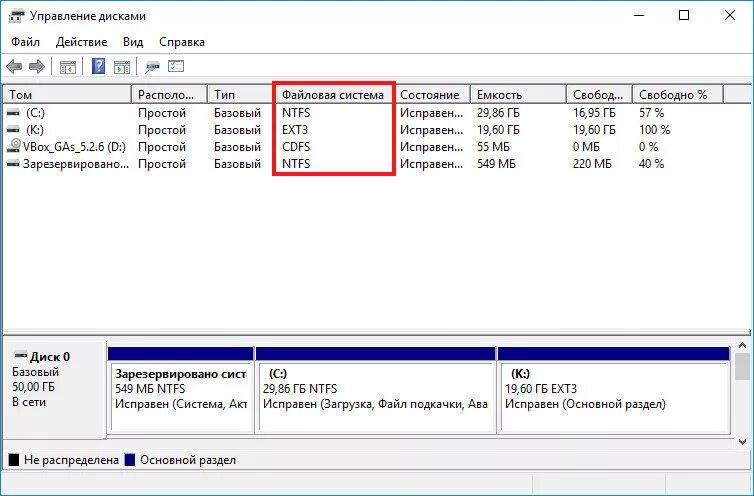The image size is (754, 496).
Task: Sort by the Емкость column header
Action: (518, 95)
